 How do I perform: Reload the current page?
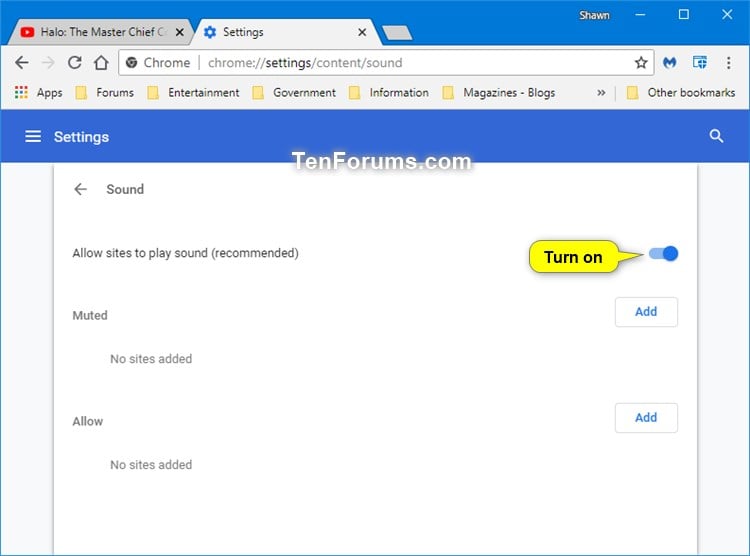[x=74, y=63]
